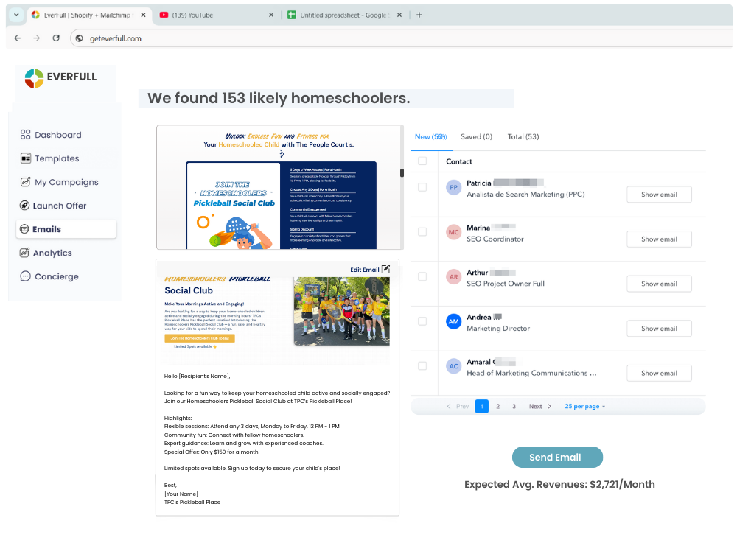Click the Analytics icon in sidebar
Image resolution: width=737 pixels, height=560 pixels.
pos(24,252)
